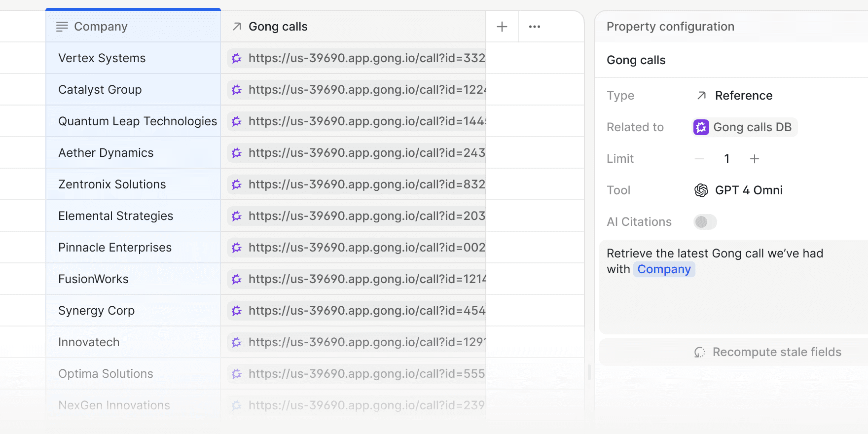Open the Innovatech Gong call link
The width and height of the screenshot is (868, 434).
(x=357, y=342)
